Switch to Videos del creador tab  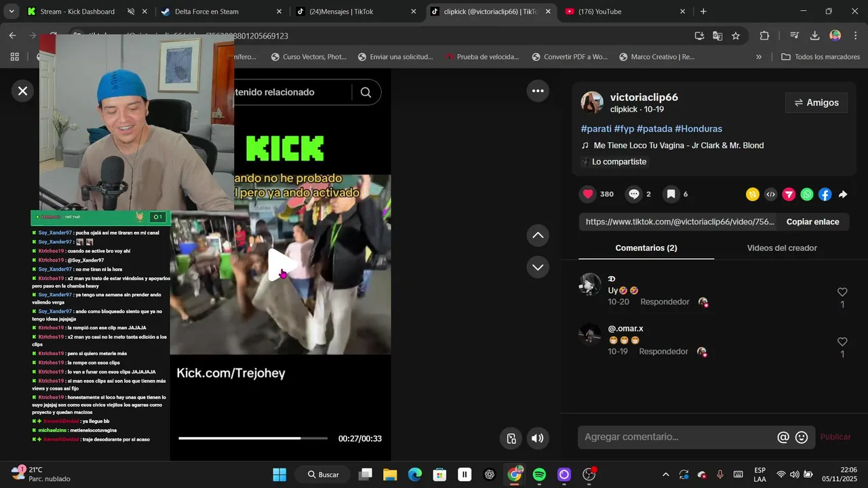pyautogui.click(x=782, y=248)
